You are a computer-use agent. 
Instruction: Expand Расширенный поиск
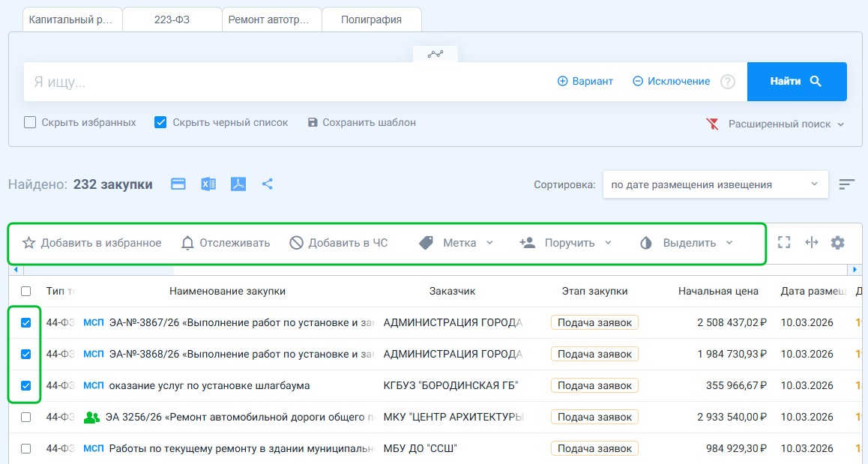tap(786, 124)
